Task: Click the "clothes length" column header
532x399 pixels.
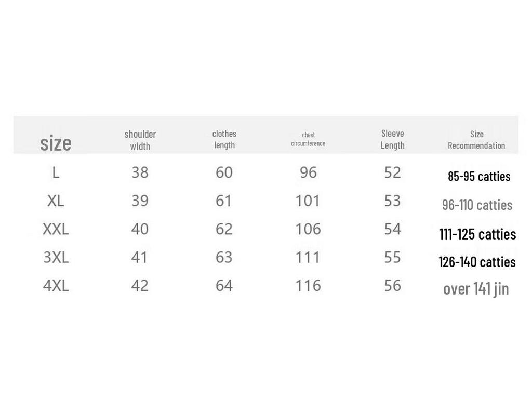Action: pos(224,139)
